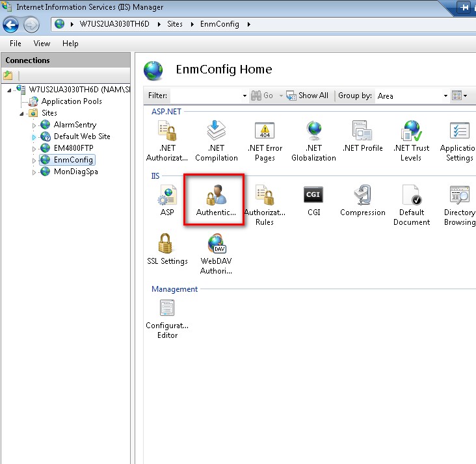Open .NET Error Pages feature
Viewport: 476px width, 464px height.
[265, 141]
